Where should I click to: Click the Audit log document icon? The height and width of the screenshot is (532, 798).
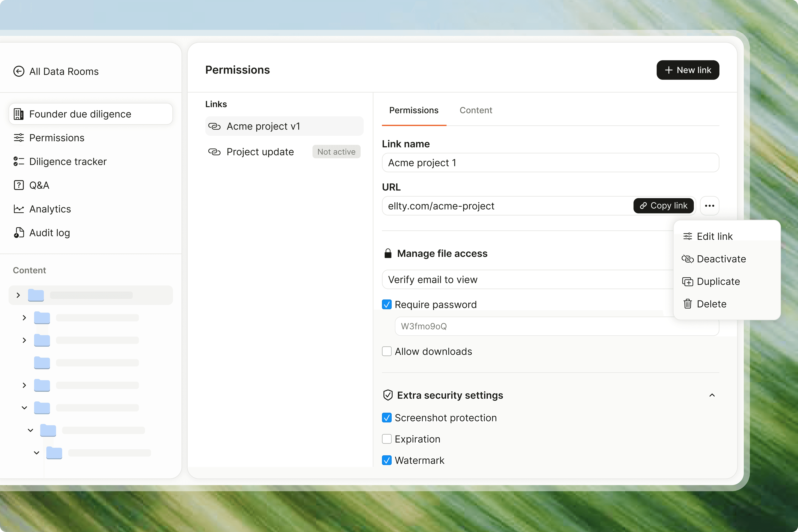point(19,233)
